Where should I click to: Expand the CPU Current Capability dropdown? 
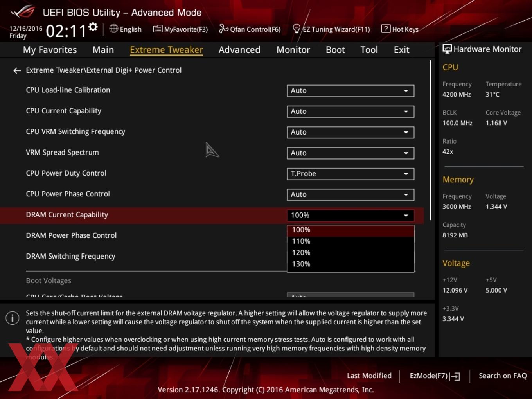pos(350,111)
